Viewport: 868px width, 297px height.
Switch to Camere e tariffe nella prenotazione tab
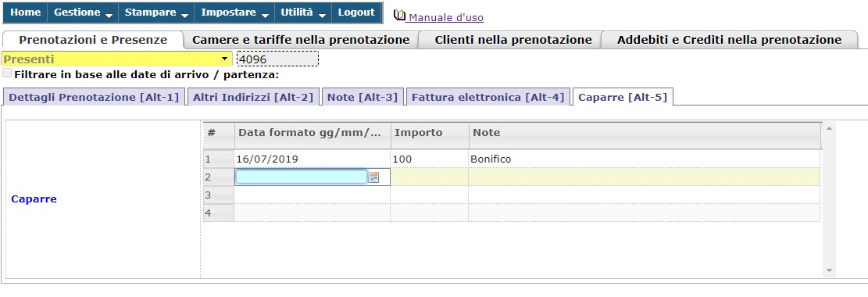[301, 40]
